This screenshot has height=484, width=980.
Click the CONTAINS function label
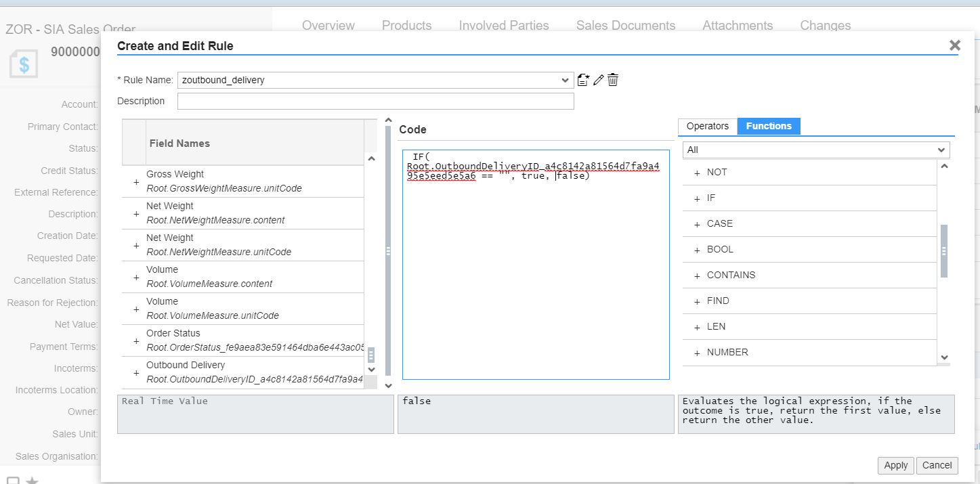click(731, 276)
